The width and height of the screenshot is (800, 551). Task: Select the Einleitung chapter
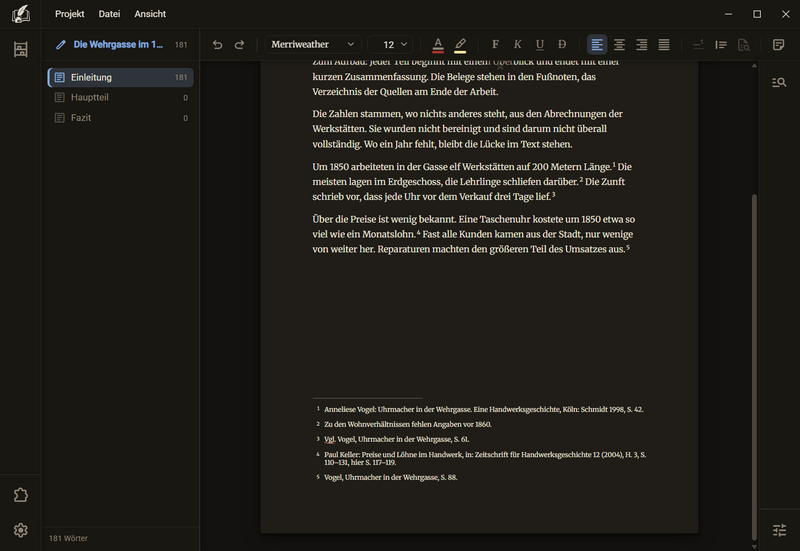point(120,77)
